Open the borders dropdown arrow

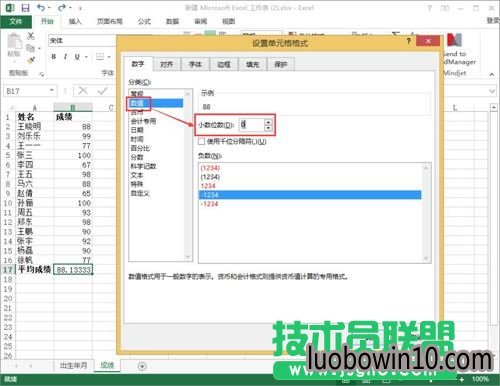pyautogui.click(x=109, y=57)
